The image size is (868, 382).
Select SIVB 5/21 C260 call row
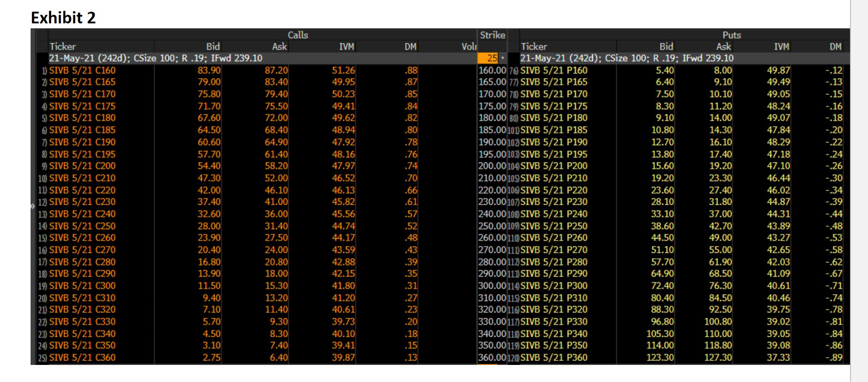click(256, 238)
